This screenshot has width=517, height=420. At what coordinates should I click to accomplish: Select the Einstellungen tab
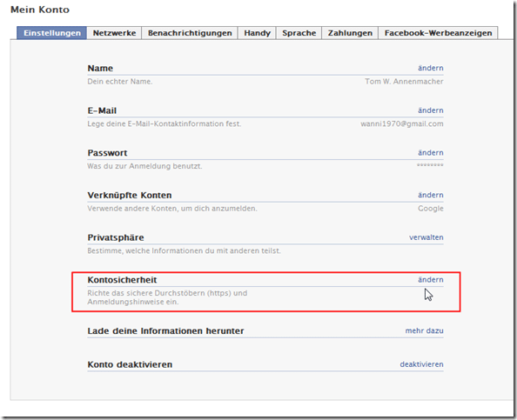point(51,33)
